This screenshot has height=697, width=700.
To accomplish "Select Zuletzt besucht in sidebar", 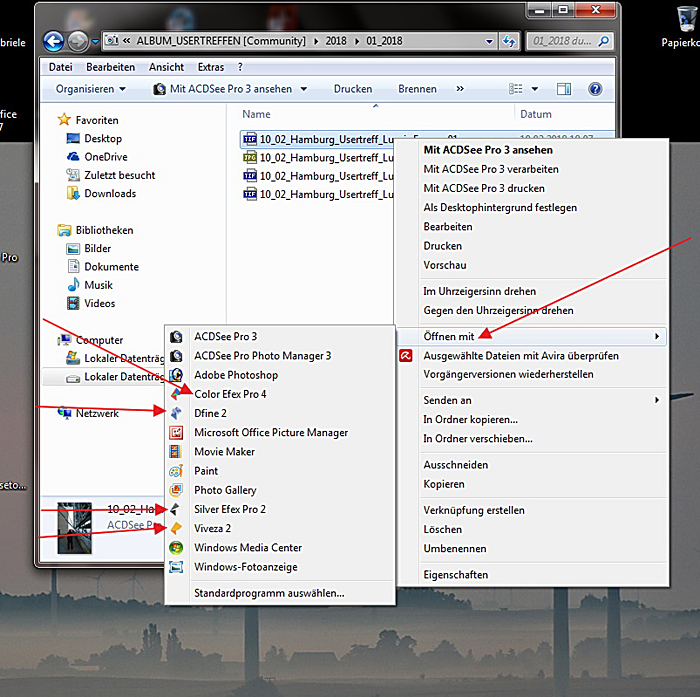I will click(120, 175).
